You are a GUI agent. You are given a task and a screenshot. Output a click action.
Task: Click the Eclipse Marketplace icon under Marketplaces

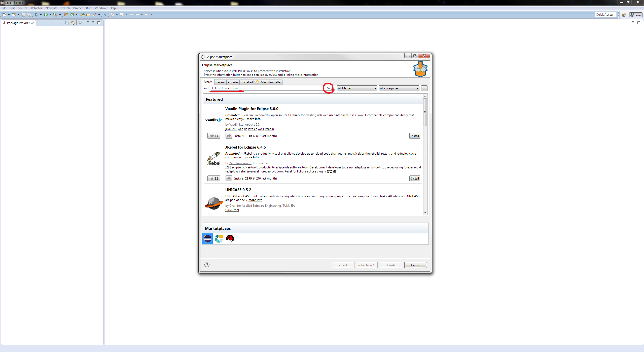207,238
